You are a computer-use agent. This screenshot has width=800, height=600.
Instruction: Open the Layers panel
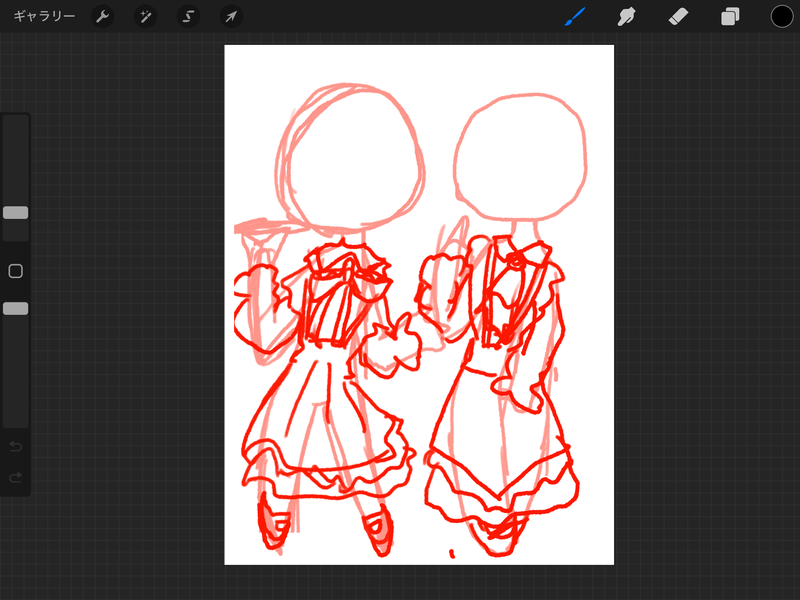pyautogui.click(x=730, y=16)
